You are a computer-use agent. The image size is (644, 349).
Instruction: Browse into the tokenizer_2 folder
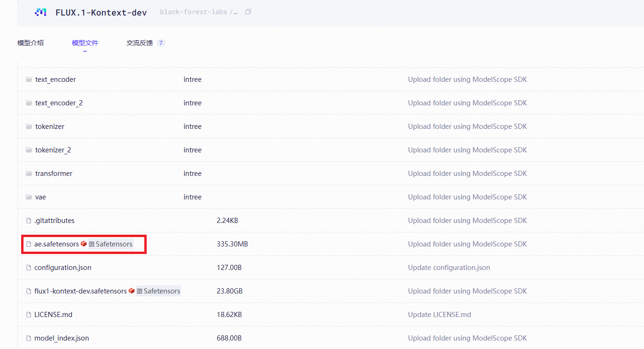pyautogui.click(x=53, y=150)
